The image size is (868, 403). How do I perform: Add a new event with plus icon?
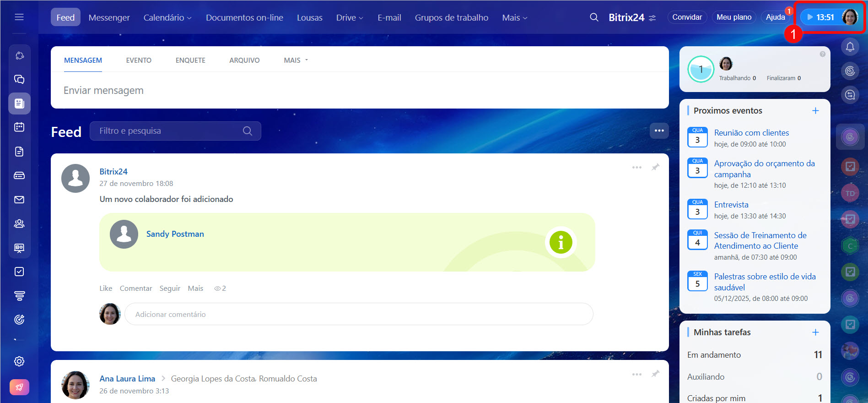pyautogui.click(x=815, y=111)
